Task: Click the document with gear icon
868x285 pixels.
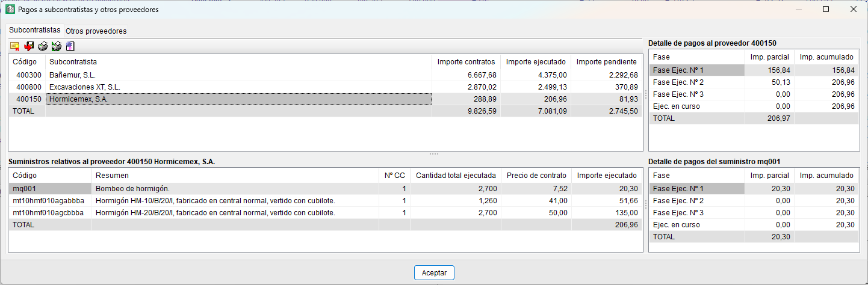Action: coord(70,47)
